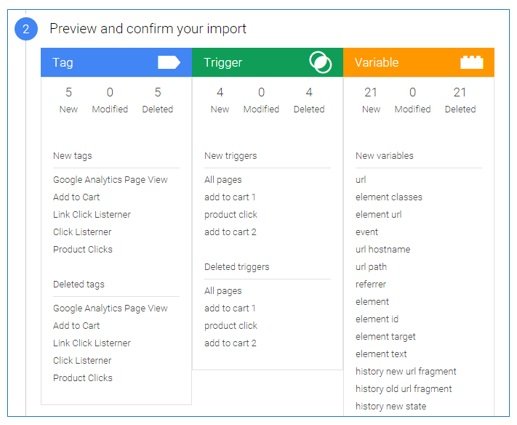Click the 'url path' variable entry
Viewport: 517px width, 425px height.
coord(371,267)
